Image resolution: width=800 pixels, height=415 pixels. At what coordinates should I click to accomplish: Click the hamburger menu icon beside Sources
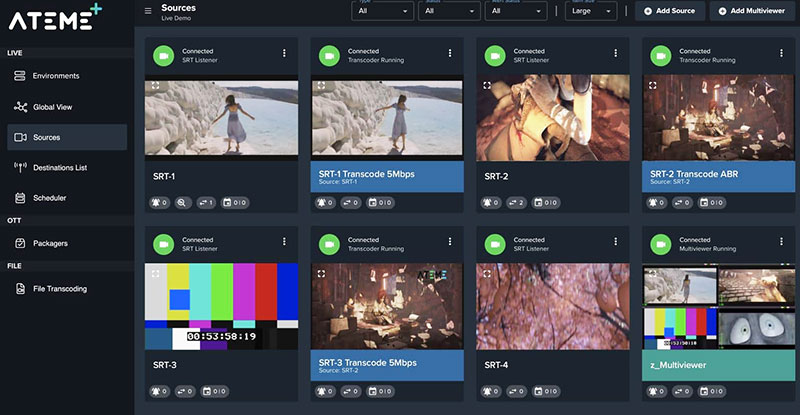148,11
